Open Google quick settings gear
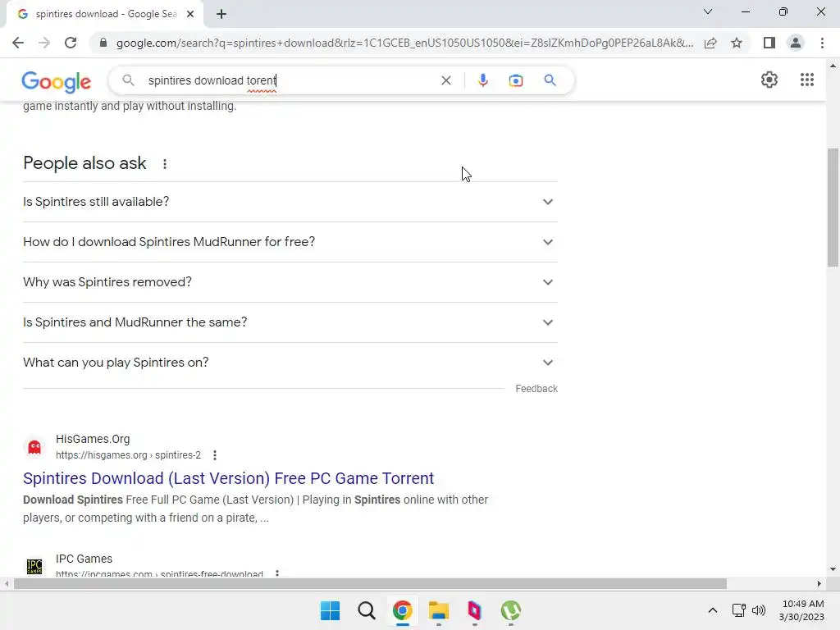This screenshot has width=840, height=630. tap(769, 80)
